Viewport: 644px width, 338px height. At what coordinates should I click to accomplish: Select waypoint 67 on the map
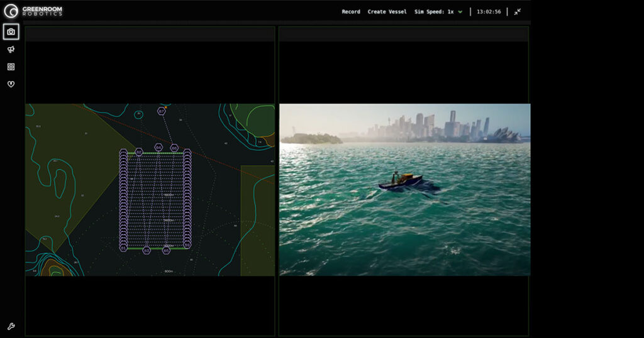[x=162, y=111]
